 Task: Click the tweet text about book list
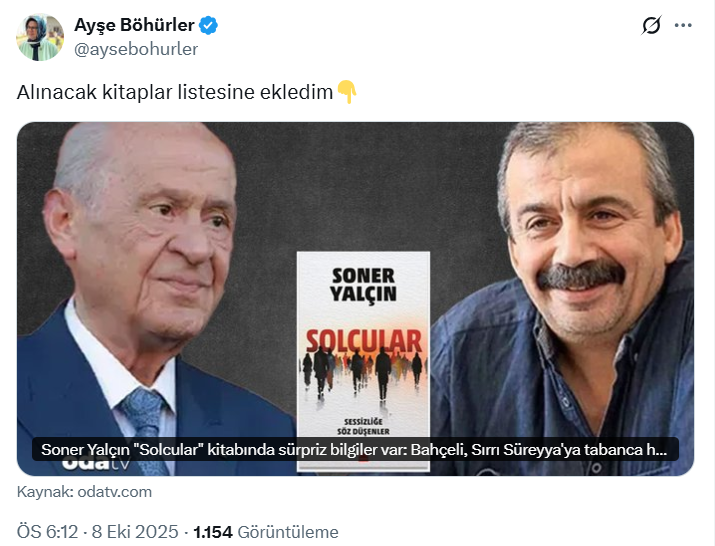175,92
